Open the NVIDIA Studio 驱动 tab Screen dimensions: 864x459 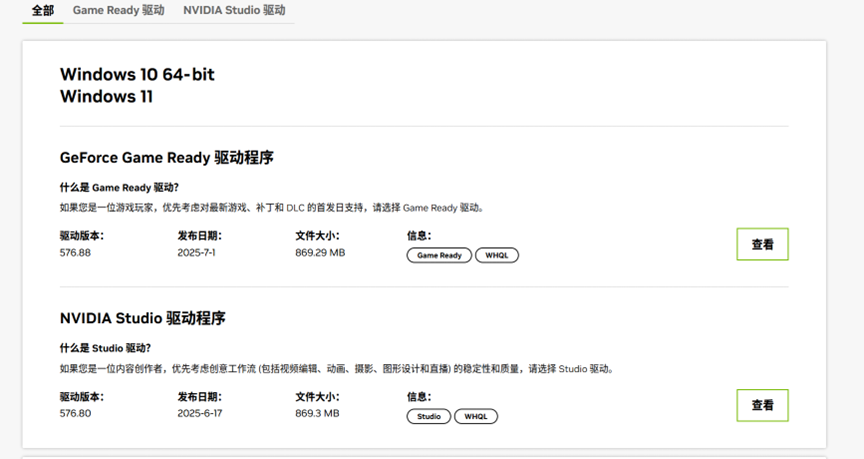pos(234,10)
